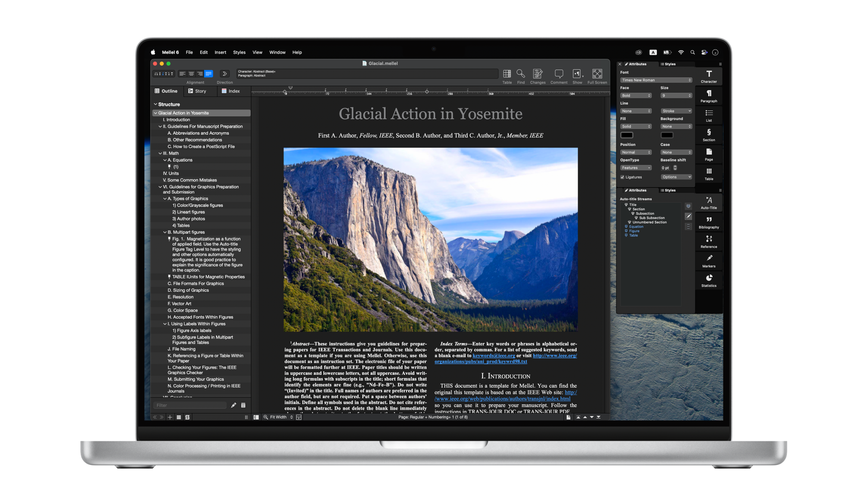Open the Show toolbar dropdown
This screenshot has height=494, width=868.
pyautogui.click(x=577, y=76)
